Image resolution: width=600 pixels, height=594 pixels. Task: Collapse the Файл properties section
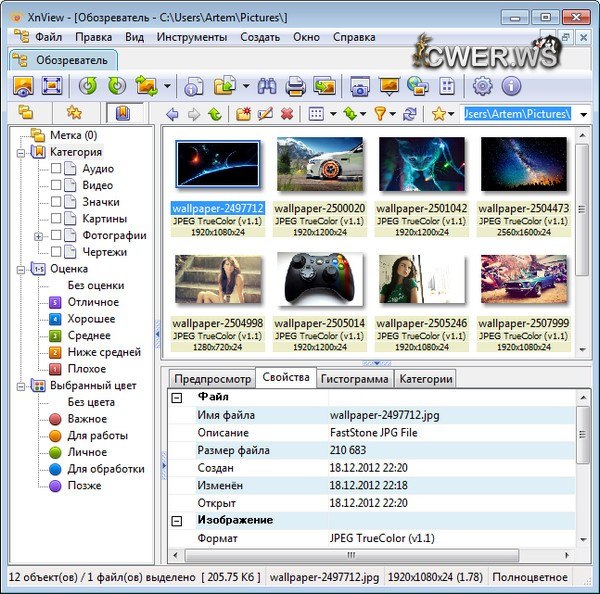(177, 398)
